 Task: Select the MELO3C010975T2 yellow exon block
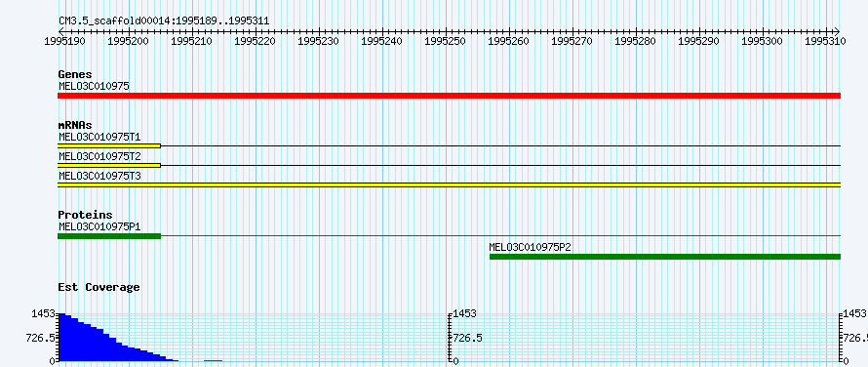[109, 165]
